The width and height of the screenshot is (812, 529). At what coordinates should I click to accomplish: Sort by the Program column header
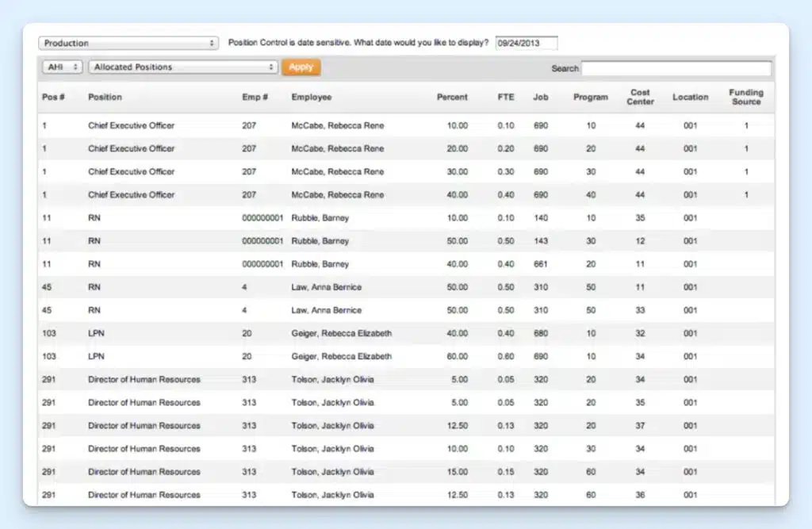[x=590, y=97]
